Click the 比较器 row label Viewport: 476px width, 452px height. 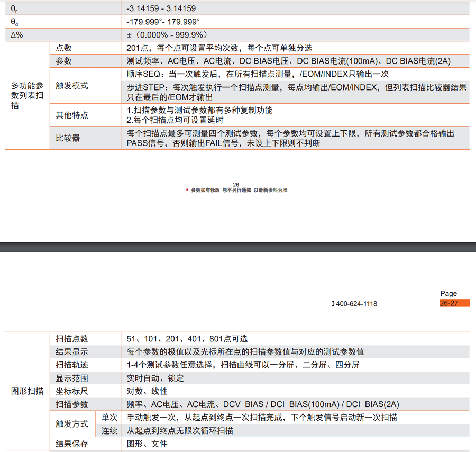(68, 138)
